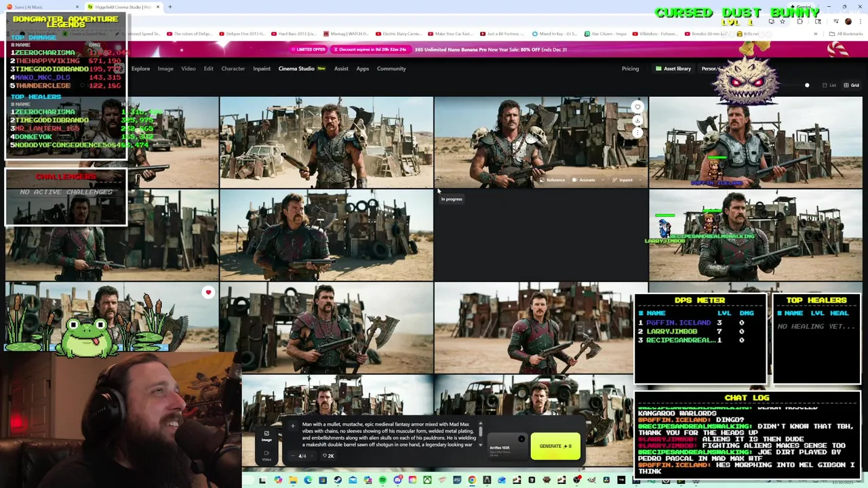Click Animate on the hovered image
Image resolution: width=868 pixels, height=488 pixels.
584,180
